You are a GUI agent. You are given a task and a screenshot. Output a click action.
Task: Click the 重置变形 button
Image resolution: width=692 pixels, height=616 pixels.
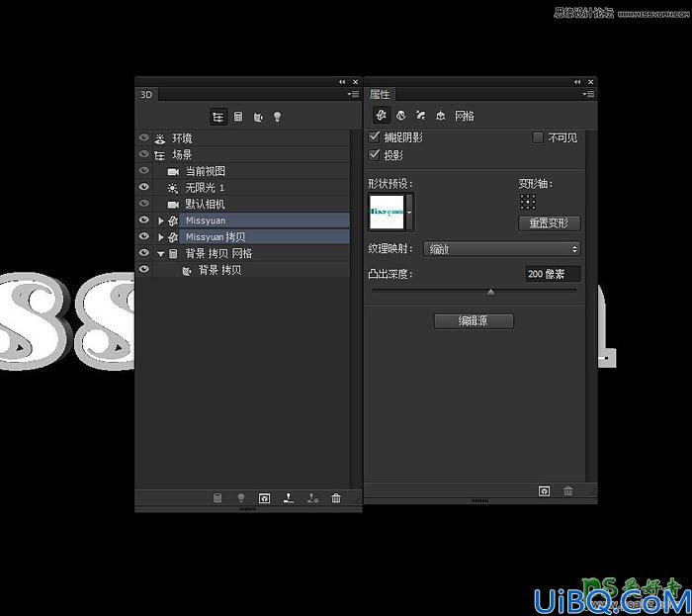(550, 223)
